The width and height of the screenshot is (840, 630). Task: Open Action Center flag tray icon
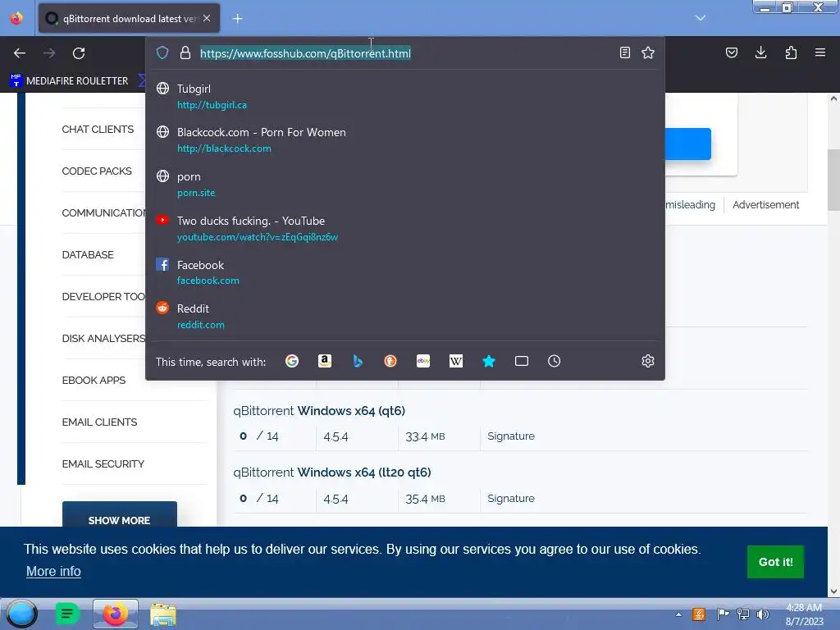(723, 614)
